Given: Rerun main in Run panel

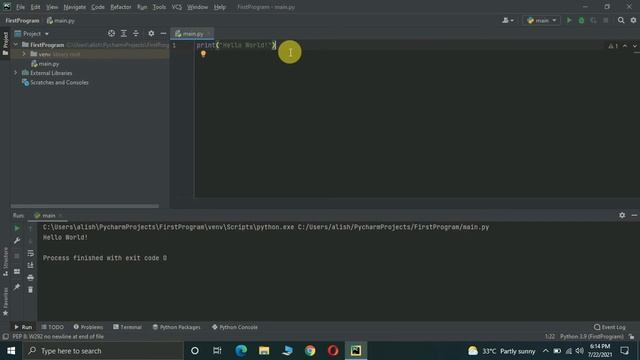Looking at the screenshot, I should (17, 229).
